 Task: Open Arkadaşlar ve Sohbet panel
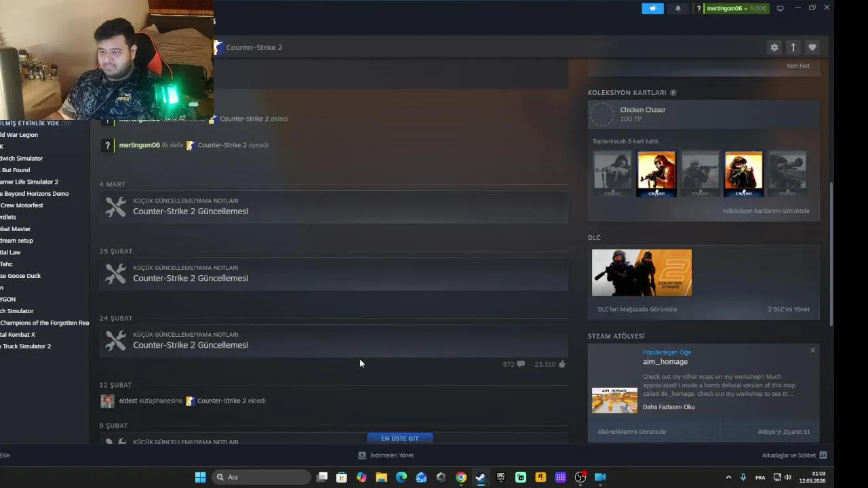pyautogui.click(x=789, y=455)
